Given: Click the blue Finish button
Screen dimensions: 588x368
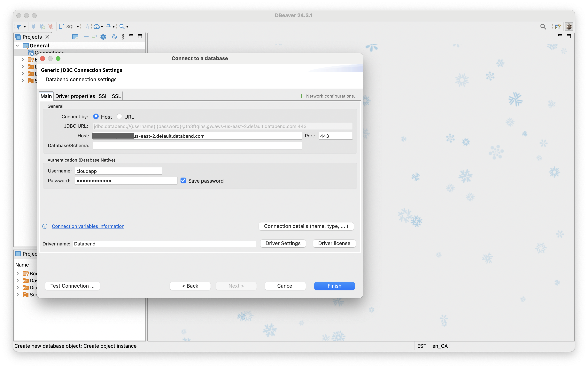Looking at the screenshot, I should pyautogui.click(x=334, y=286).
